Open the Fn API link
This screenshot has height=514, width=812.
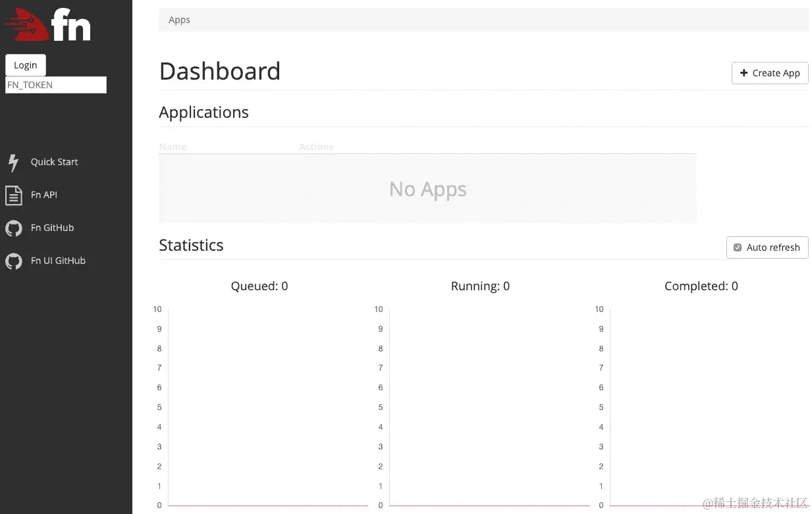pyautogui.click(x=44, y=195)
